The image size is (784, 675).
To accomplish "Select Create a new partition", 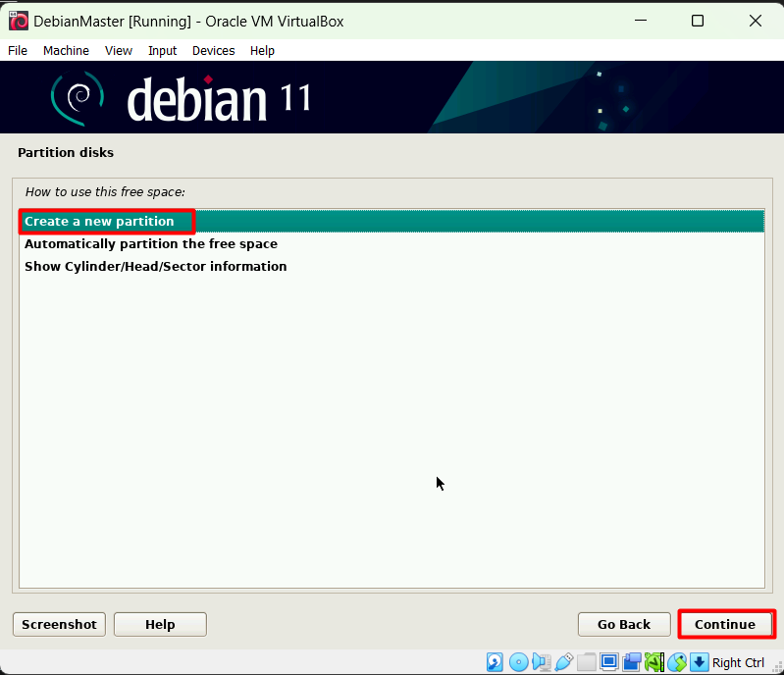I will [x=392, y=221].
